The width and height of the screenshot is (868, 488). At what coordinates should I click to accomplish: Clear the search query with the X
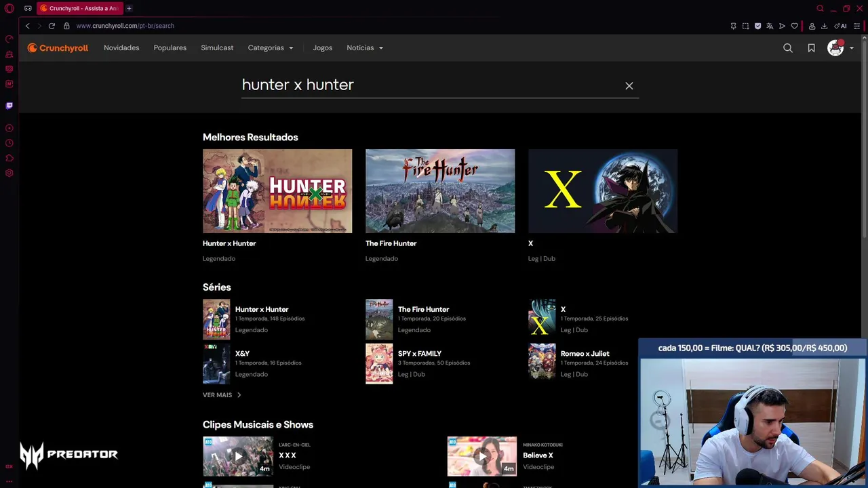[x=629, y=85]
